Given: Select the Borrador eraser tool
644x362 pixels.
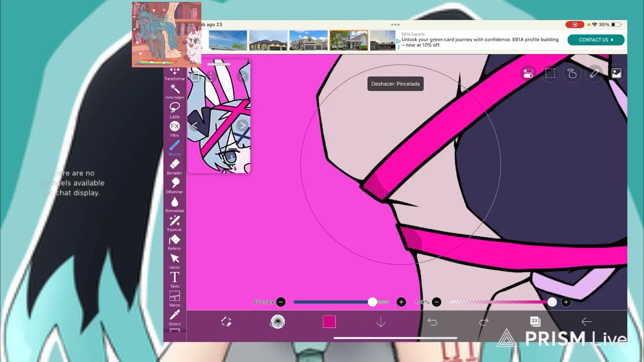Looking at the screenshot, I should coord(175,166).
